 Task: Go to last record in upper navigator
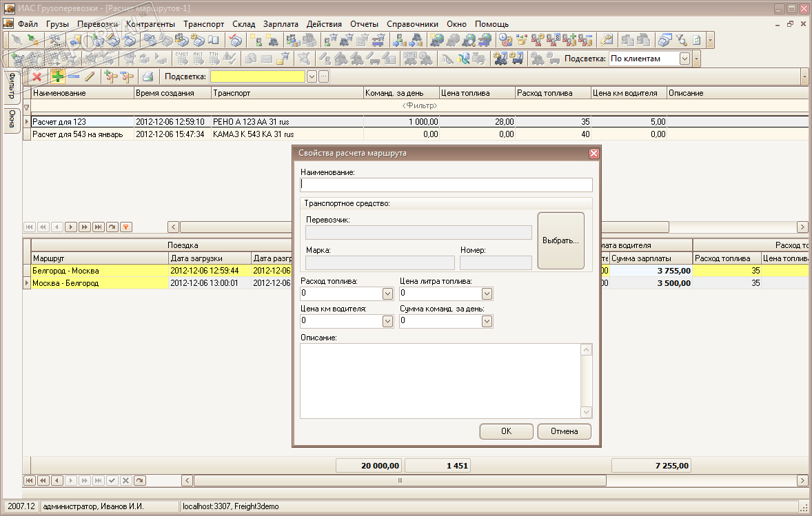[99, 227]
